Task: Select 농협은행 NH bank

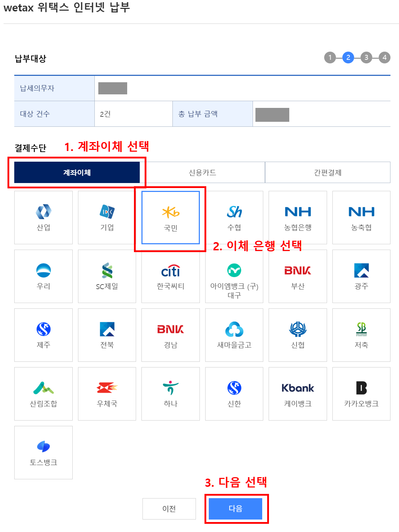Action: click(x=298, y=218)
